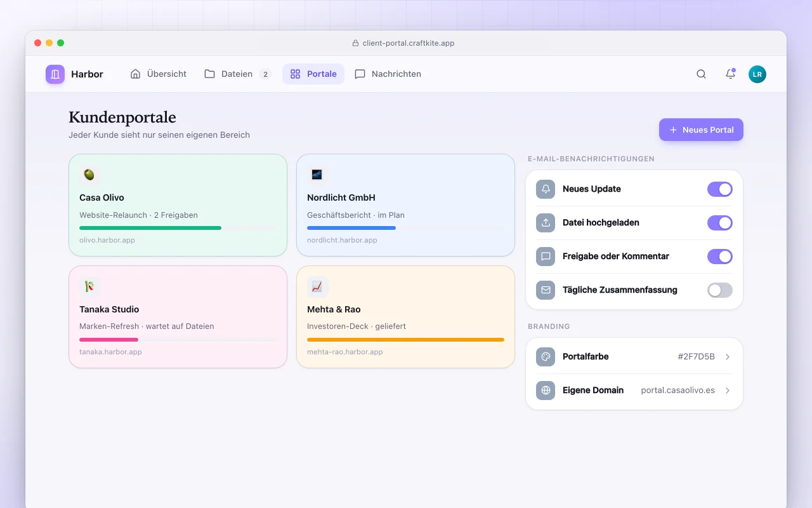Click the Harbor logo icon
812x508 pixels.
[55, 74]
